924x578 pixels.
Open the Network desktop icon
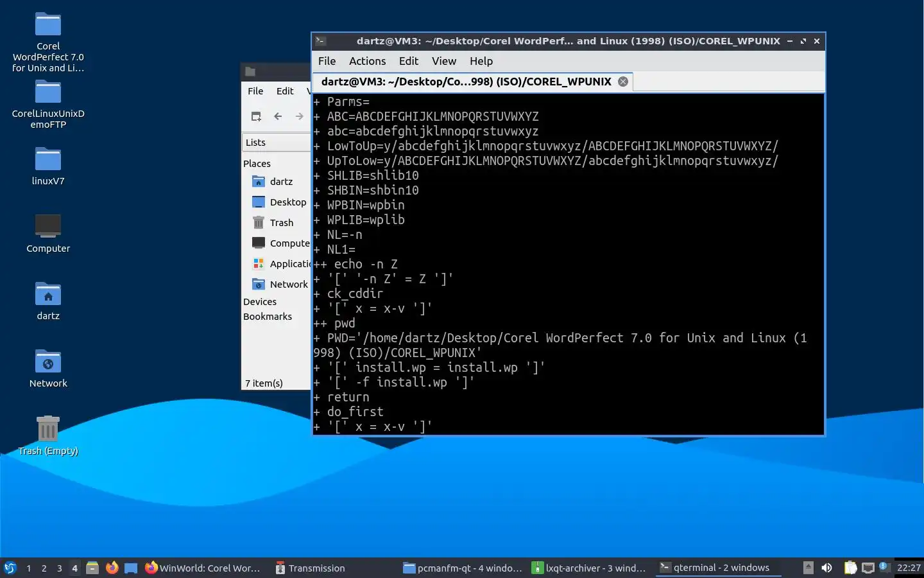48,368
